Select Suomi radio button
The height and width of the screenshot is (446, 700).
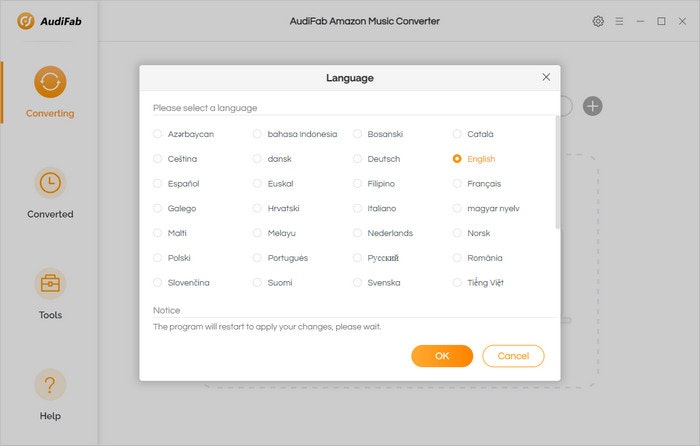[x=257, y=283]
